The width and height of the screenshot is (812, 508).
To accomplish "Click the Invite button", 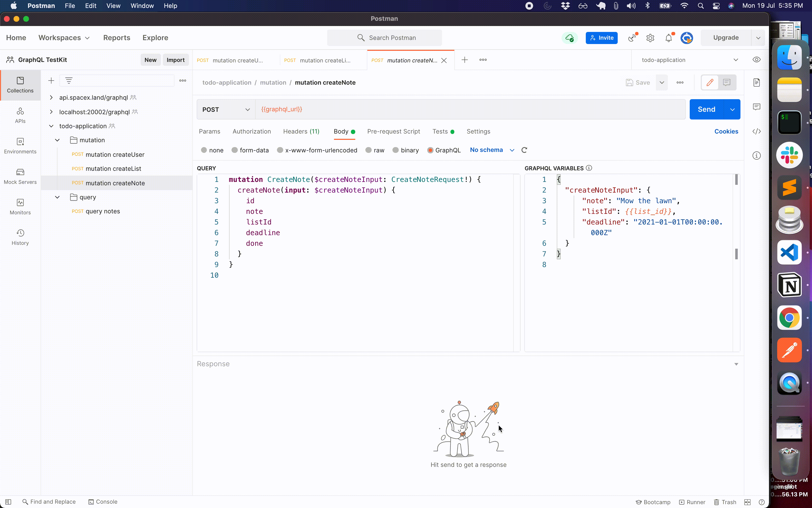I will [x=602, y=38].
